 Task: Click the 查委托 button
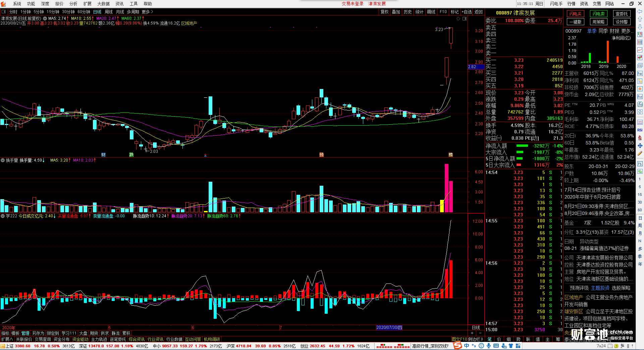pyautogui.click(x=622, y=14)
